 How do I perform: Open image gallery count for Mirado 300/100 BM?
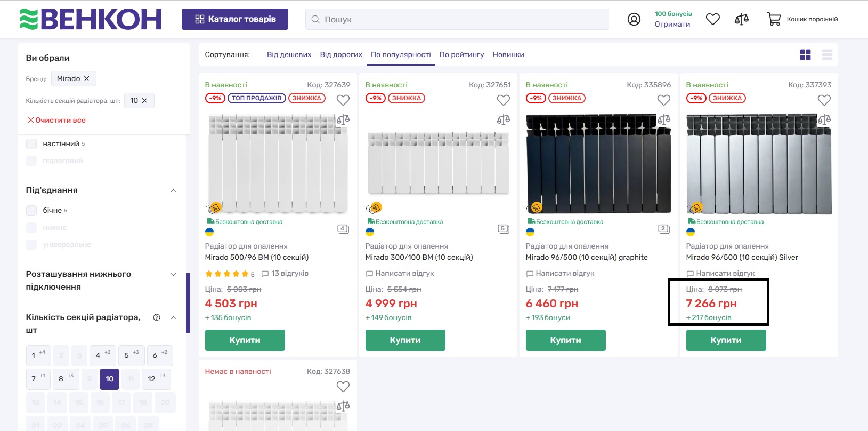(504, 229)
